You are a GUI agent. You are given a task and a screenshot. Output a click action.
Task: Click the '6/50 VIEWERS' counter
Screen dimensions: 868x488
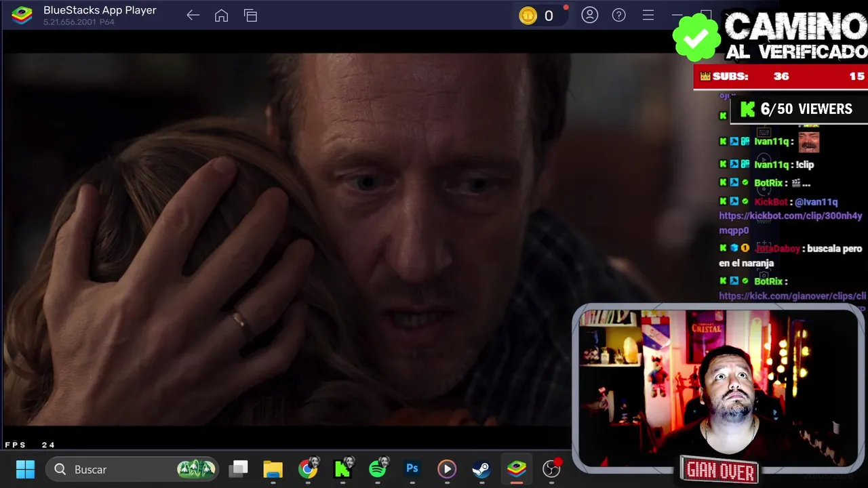798,109
